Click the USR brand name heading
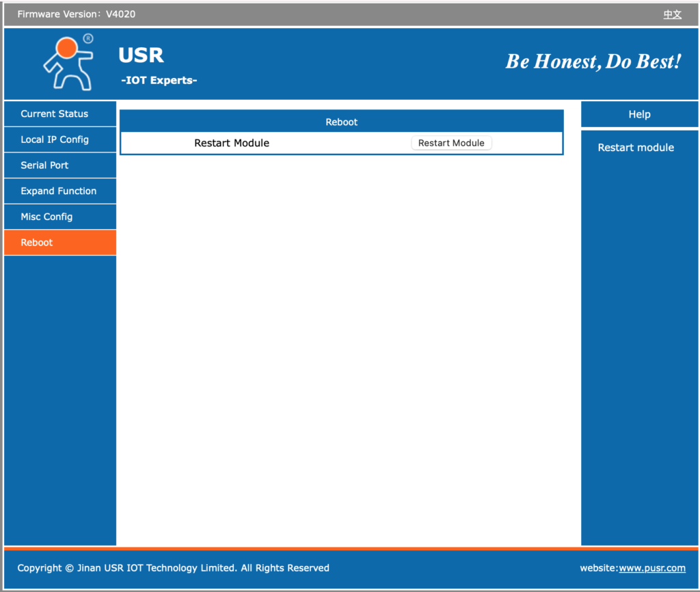 (x=141, y=55)
